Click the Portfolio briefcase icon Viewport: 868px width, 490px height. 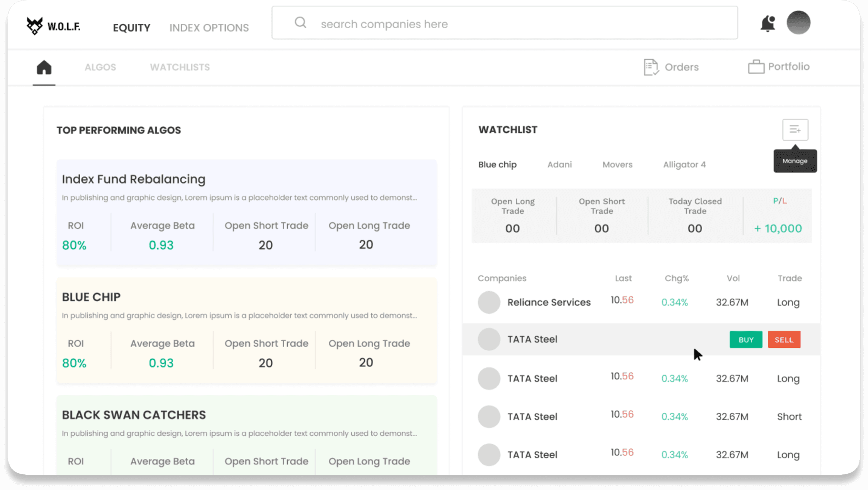[x=756, y=67]
